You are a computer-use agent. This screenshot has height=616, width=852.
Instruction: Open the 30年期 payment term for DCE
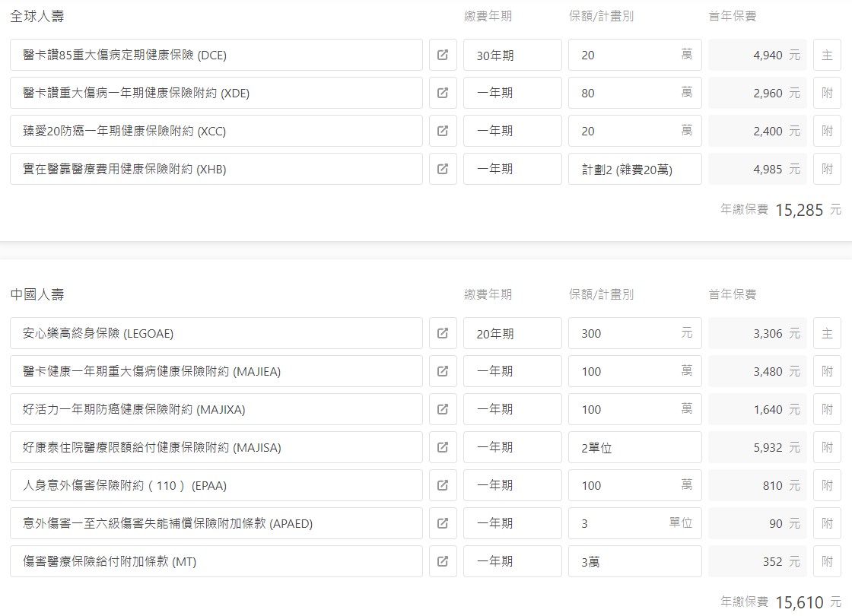[x=513, y=55]
